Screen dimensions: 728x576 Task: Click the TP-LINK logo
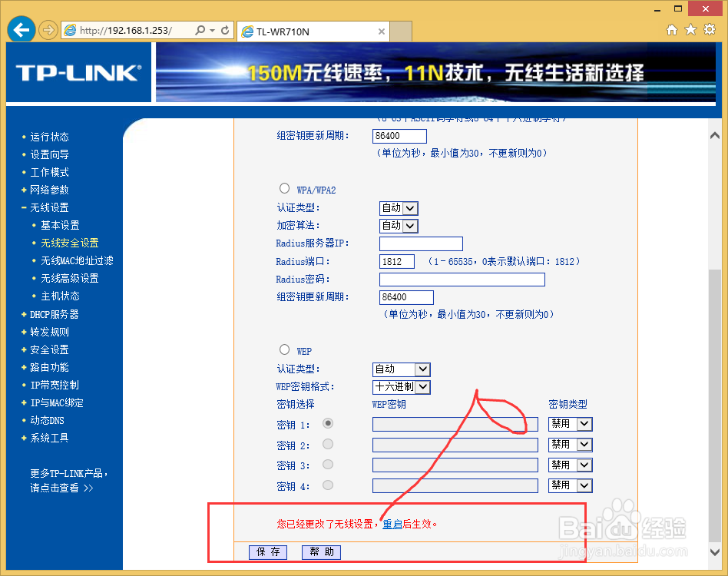(x=78, y=72)
